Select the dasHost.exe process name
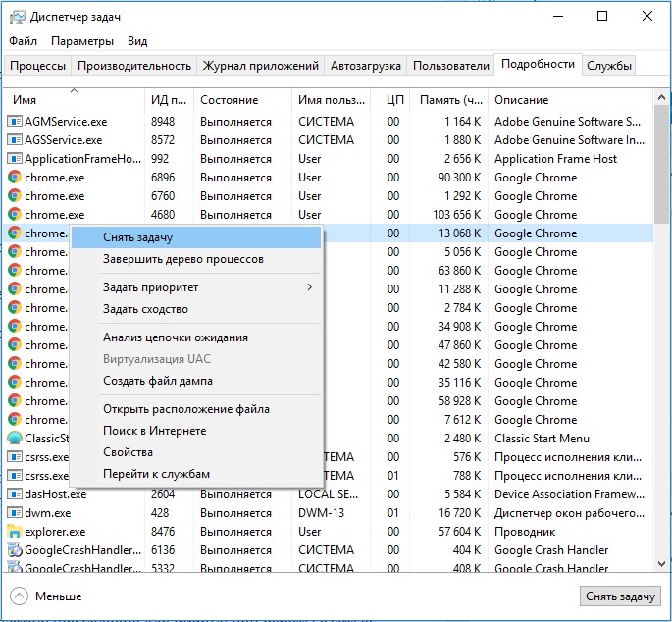Screen dimensions: 672x622 55,494
